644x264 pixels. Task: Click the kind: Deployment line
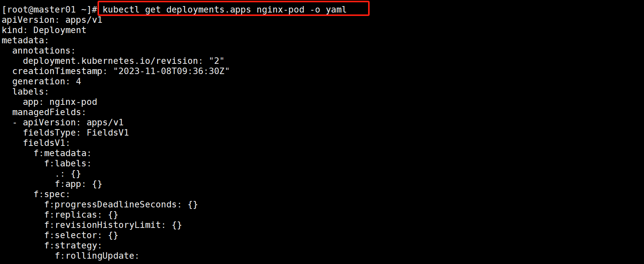point(44,30)
